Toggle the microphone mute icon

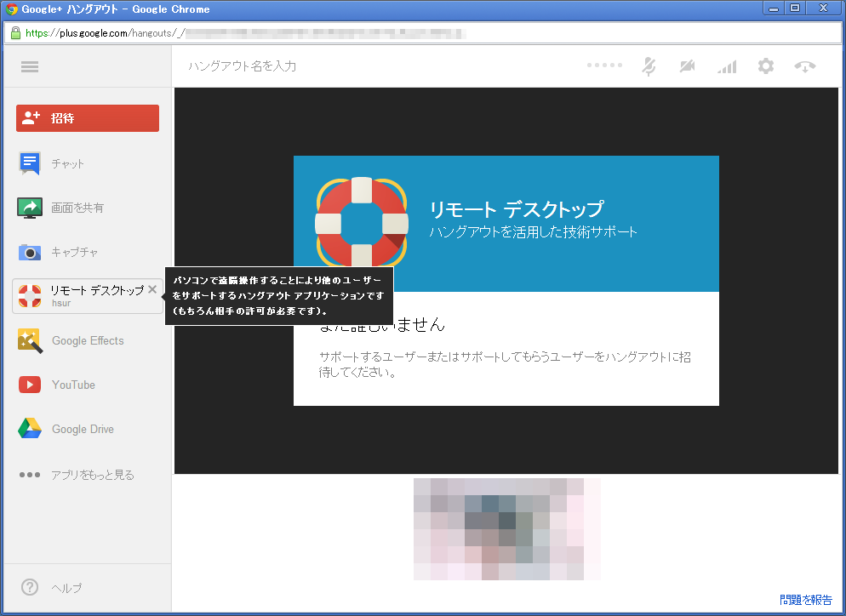tap(649, 66)
